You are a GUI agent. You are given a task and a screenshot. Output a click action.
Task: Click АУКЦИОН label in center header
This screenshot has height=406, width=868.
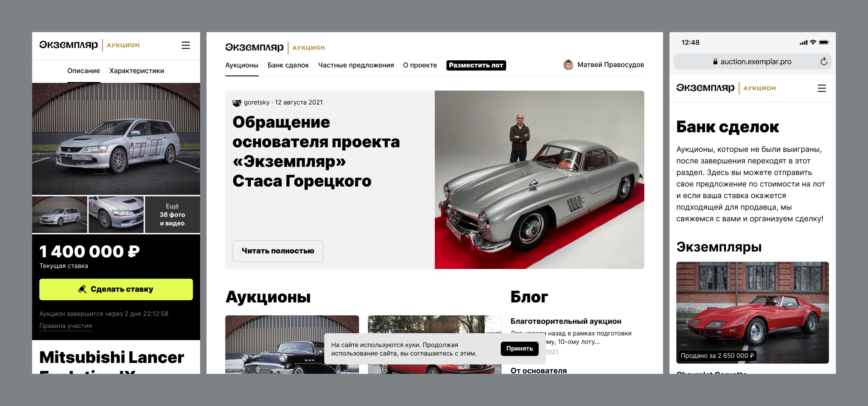[x=309, y=48]
